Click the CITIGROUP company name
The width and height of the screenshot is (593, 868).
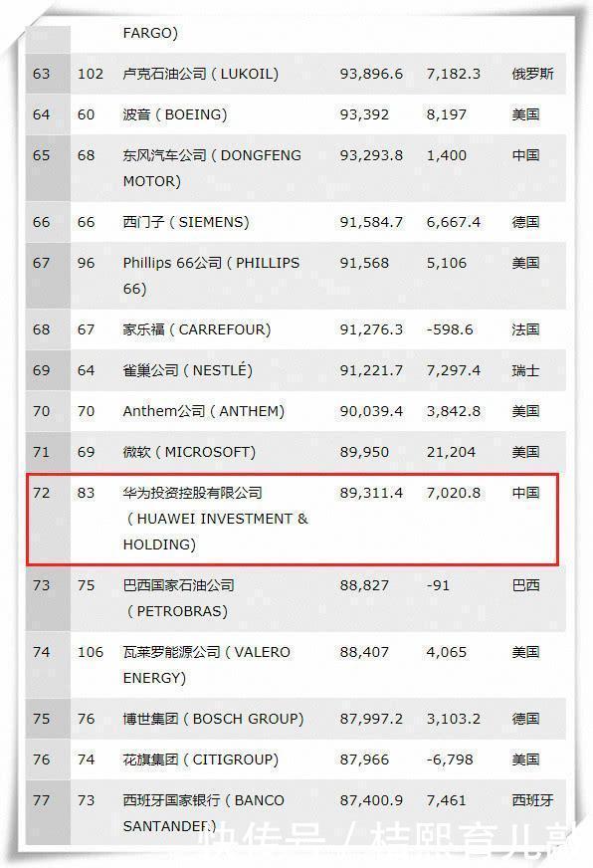pyautogui.click(x=200, y=759)
